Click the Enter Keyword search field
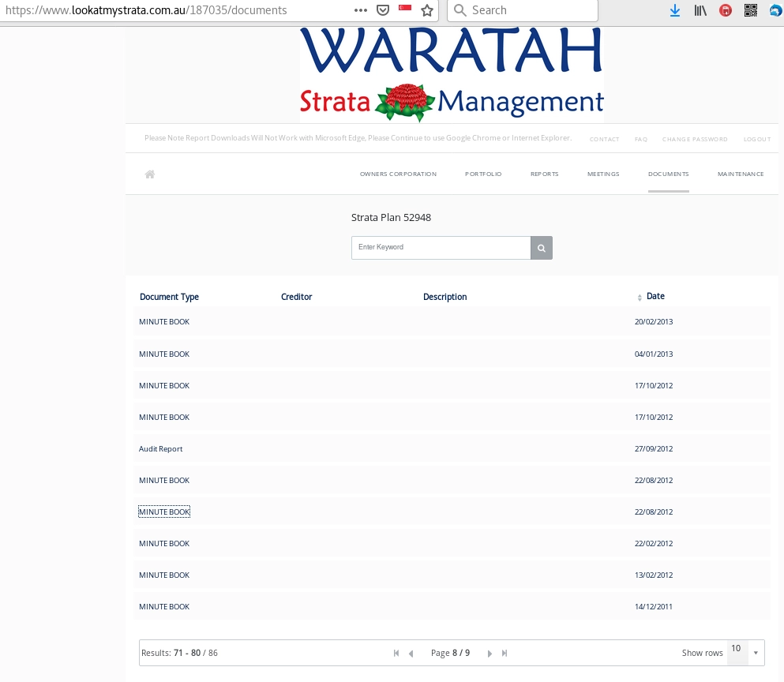The height and width of the screenshot is (682, 784). click(x=441, y=248)
